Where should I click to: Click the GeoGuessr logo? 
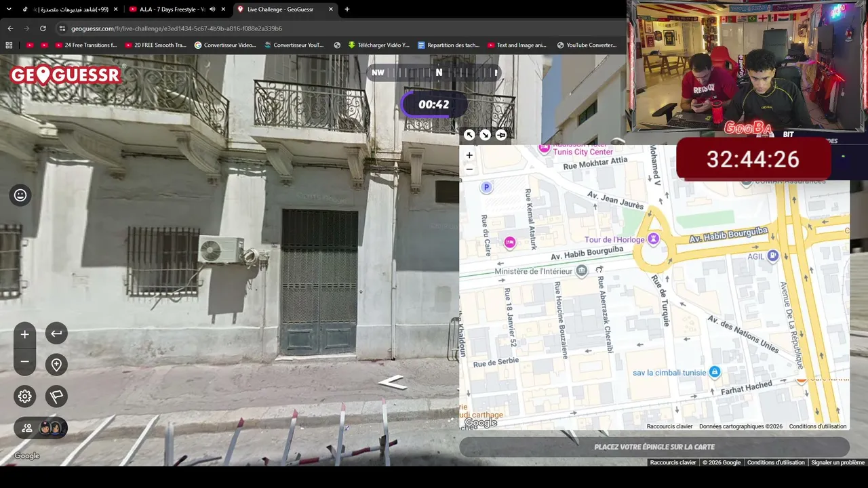66,75
